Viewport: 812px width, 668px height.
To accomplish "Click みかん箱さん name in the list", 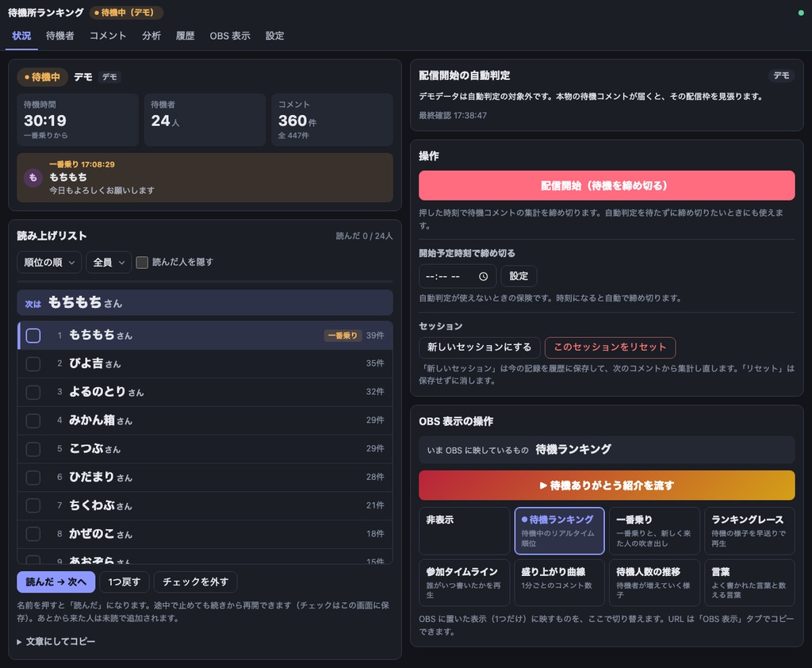I will pyautogui.click(x=101, y=420).
